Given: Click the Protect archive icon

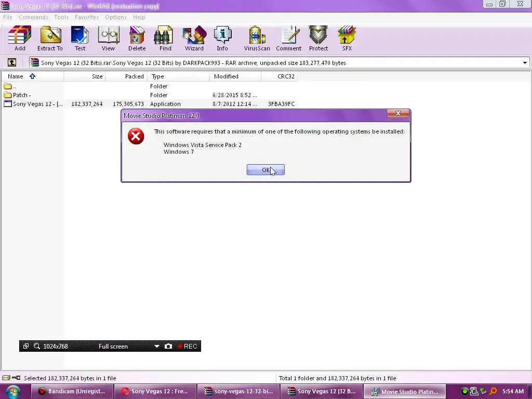Looking at the screenshot, I should point(318,38).
